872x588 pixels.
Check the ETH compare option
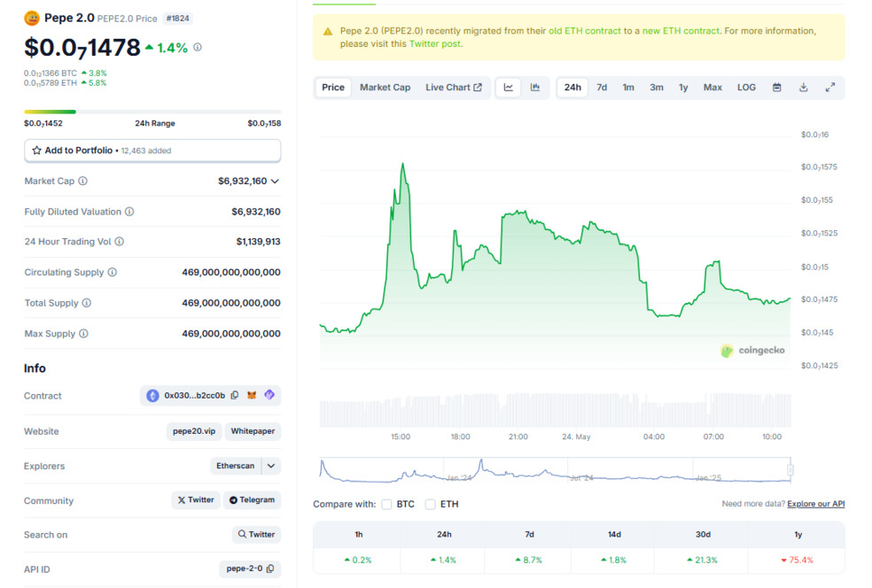431,504
